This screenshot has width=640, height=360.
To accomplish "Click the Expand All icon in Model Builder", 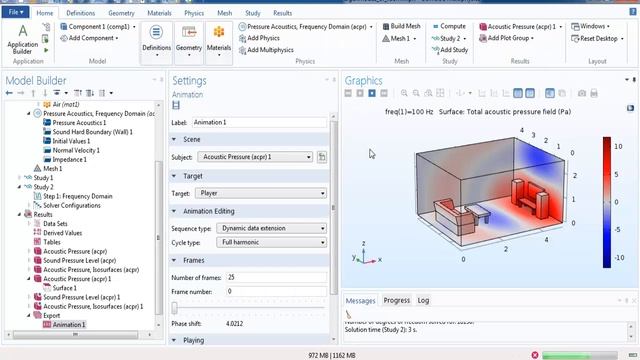I will (x=90, y=93).
